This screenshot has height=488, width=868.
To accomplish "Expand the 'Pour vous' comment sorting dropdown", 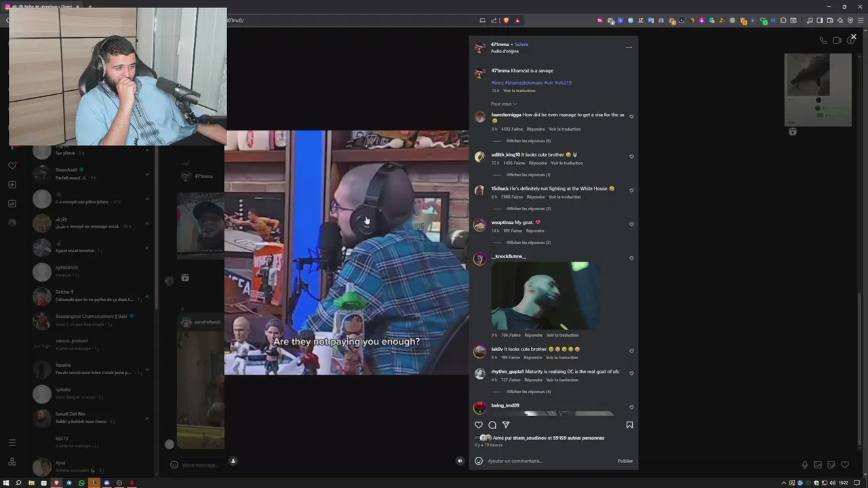I will (504, 104).
